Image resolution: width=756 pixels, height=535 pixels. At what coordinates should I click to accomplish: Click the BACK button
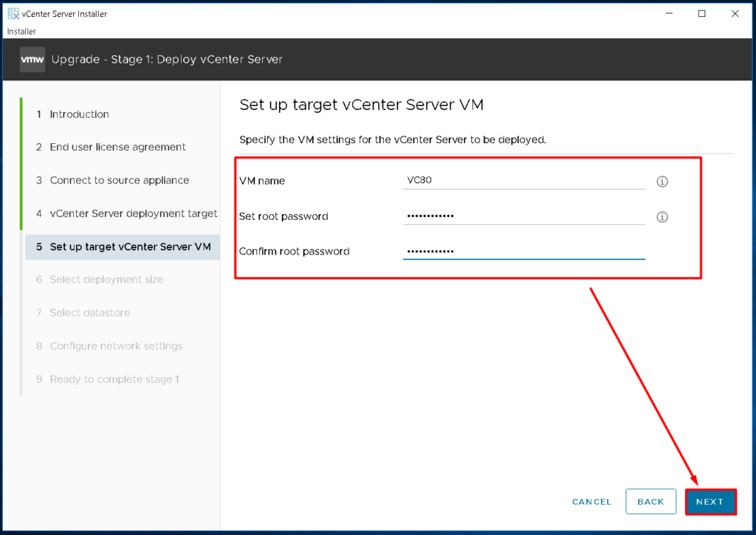(x=650, y=501)
